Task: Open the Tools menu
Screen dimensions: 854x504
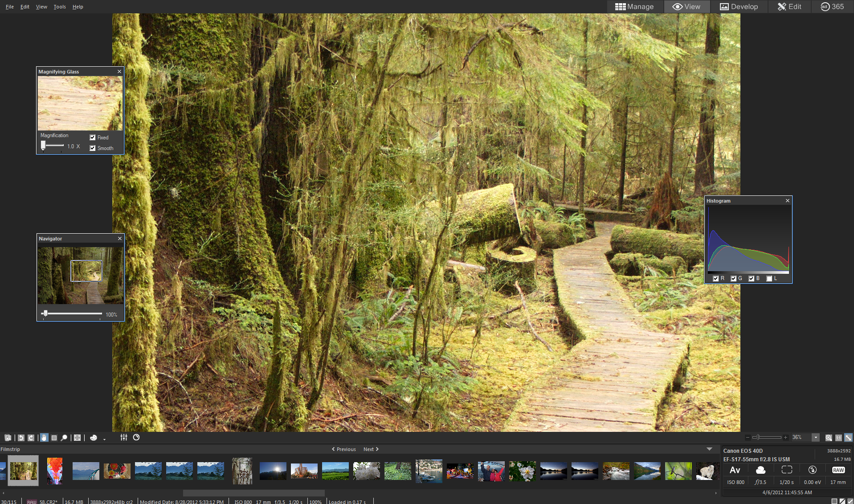Action: coord(60,7)
